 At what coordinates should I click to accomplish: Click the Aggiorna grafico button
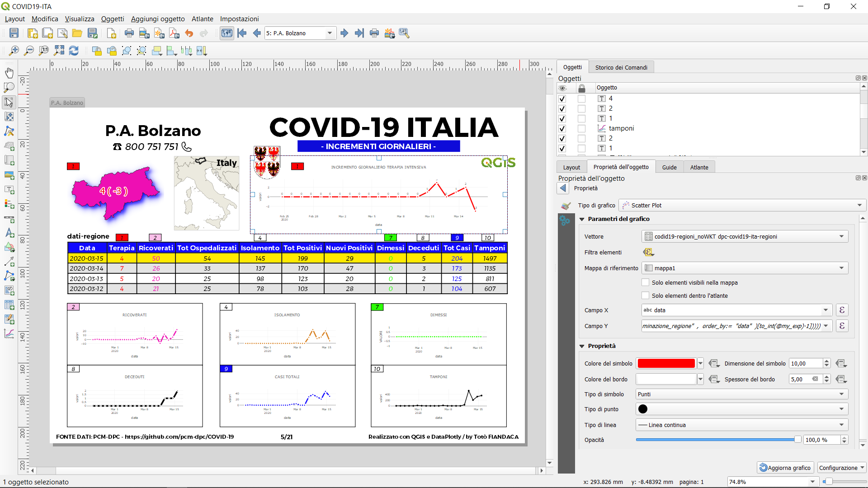(785, 468)
